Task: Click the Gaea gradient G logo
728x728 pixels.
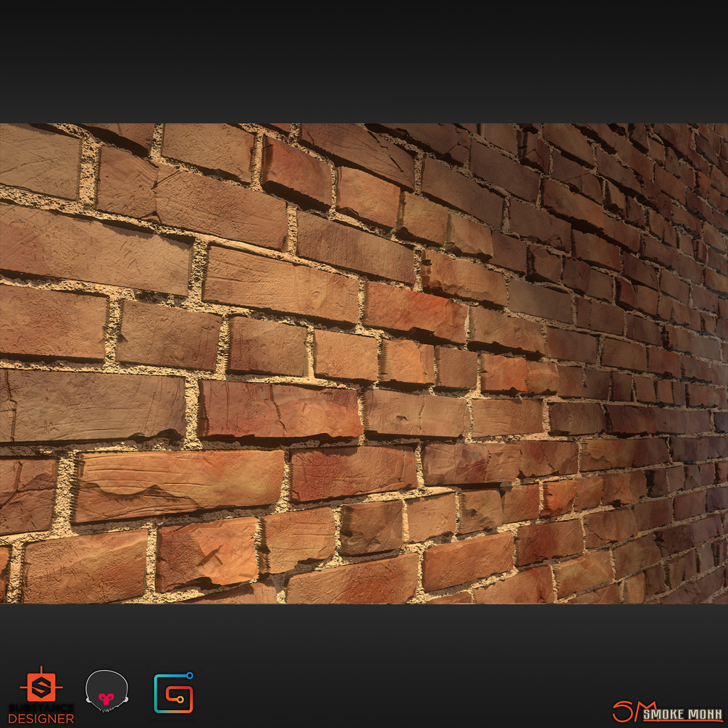Action: (x=174, y=693)
